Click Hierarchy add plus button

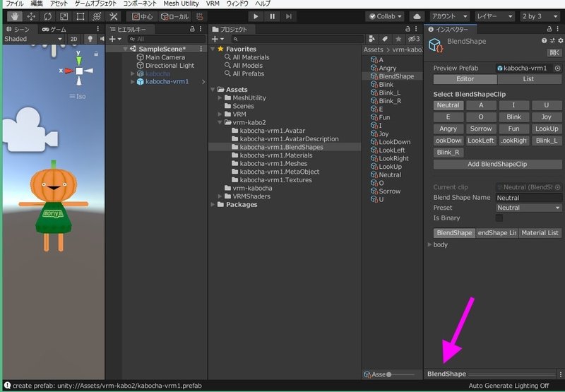(115, 39)
